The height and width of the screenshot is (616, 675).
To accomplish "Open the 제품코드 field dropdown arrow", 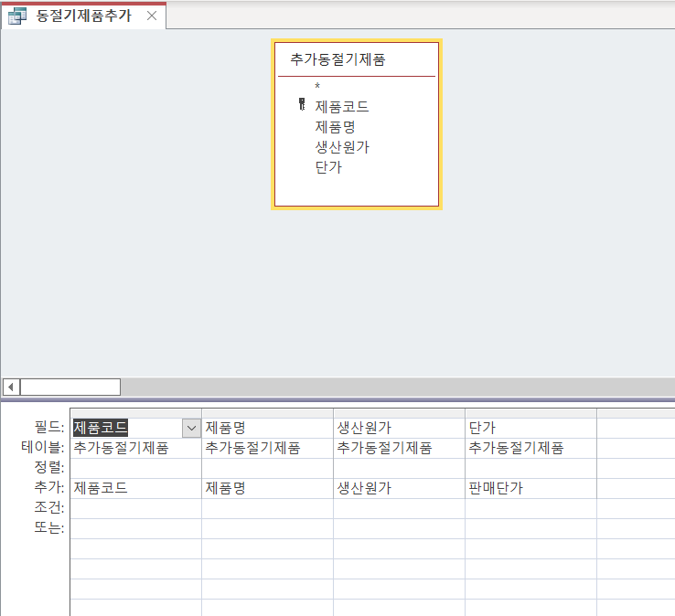I will point(191,428).
